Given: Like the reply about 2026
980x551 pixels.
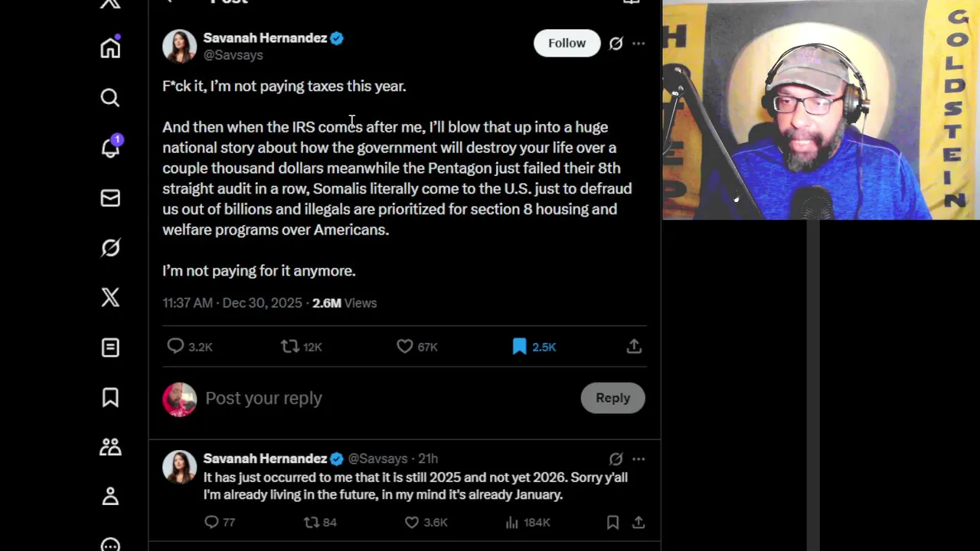Looking at the screenshot, I should coord(412,522).
